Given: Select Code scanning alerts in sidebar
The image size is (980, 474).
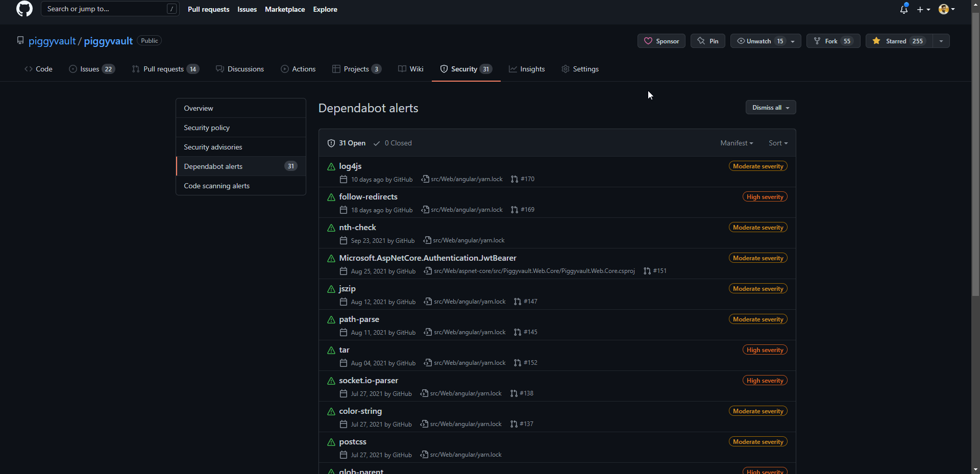Looking at the screenshot, I should 216,186.
